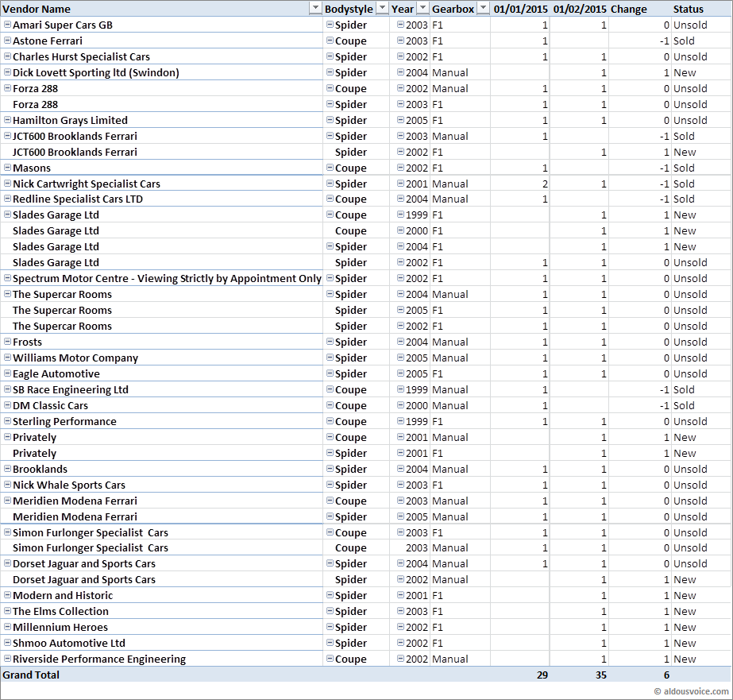Image resolution: width=733 pixels, height=700 pixels.
Task: Collapse Spectrum Motor Centre vendor group
Action: click(x=7, y=278)
